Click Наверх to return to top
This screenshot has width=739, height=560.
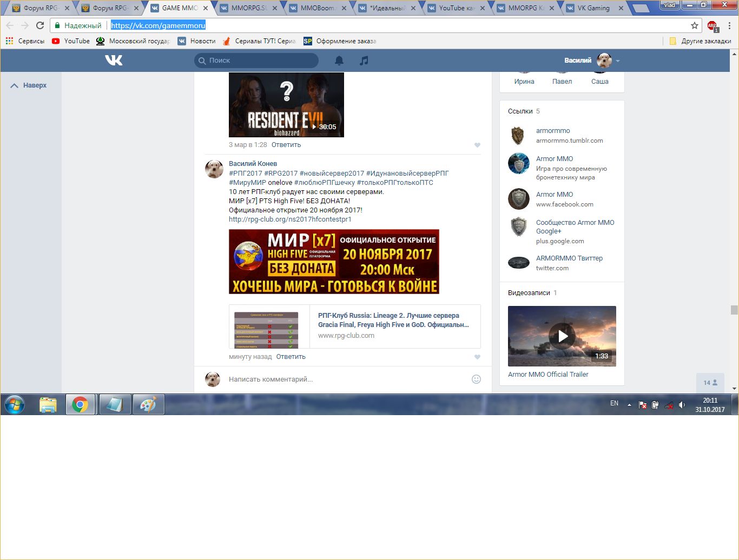(x=29, y=85)
